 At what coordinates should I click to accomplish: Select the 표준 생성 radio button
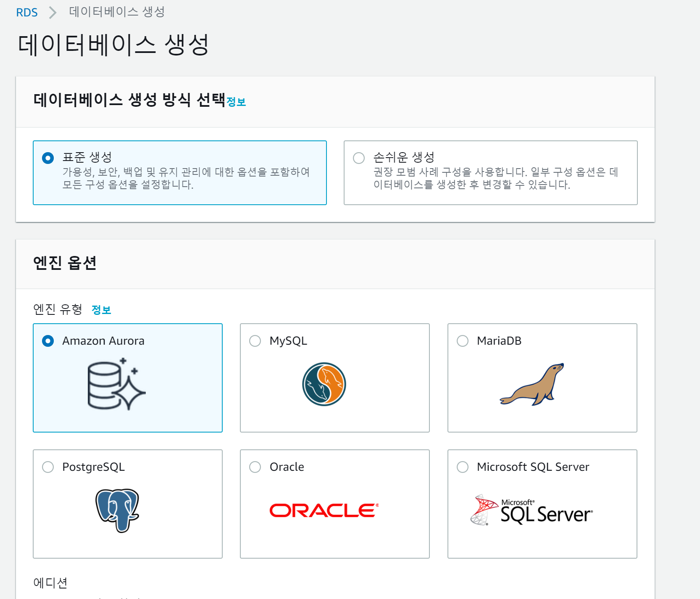click(48, 158)
